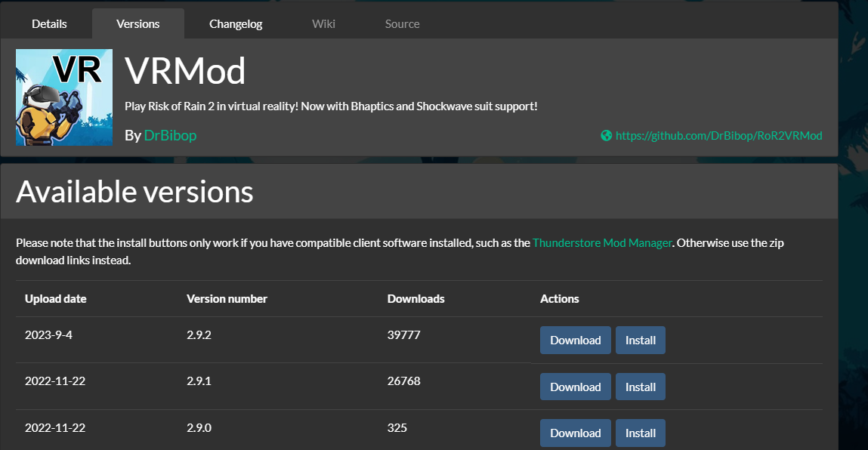This screenshot has height=450, width=868.
Task: Switch to the Changelog tab
Action: (236, 24)
